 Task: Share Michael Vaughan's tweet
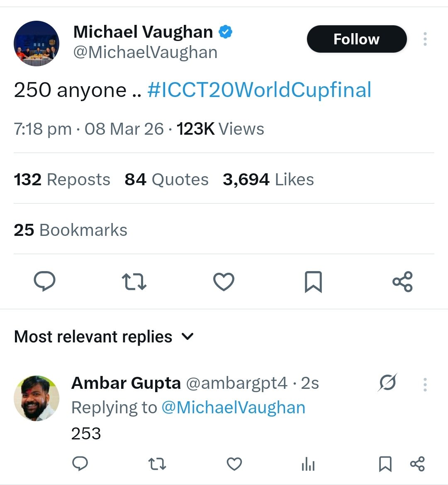(402, 281)
